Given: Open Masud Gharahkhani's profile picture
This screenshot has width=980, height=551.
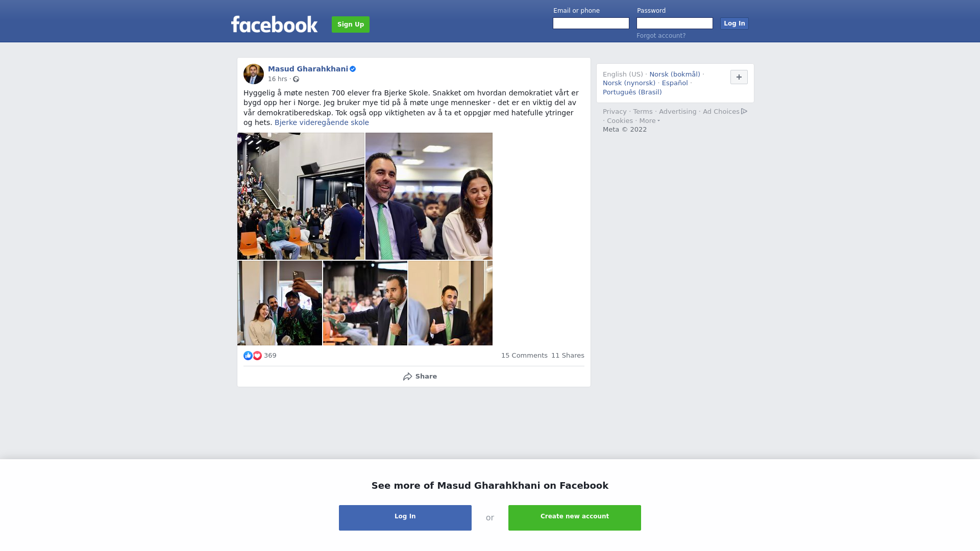Looking at the screenshot, I should tap(254, 74).
